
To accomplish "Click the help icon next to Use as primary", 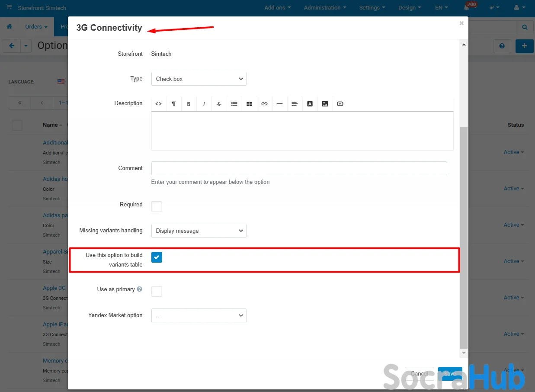I will pos(139,289).
